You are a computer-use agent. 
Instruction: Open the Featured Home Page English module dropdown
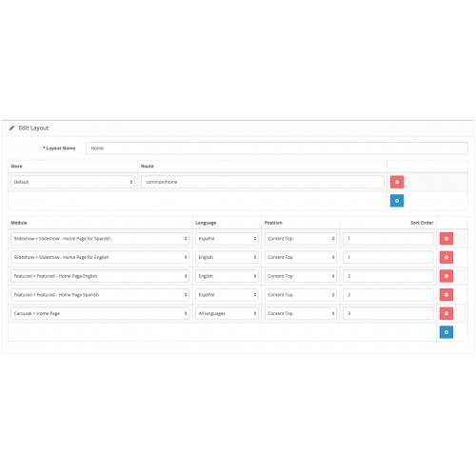[x=100, y=276]
